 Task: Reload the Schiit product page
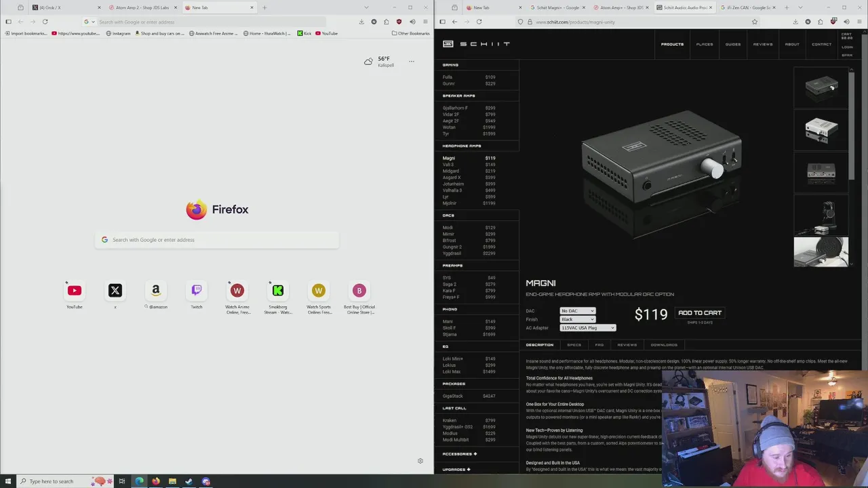(x=479, y=22)
